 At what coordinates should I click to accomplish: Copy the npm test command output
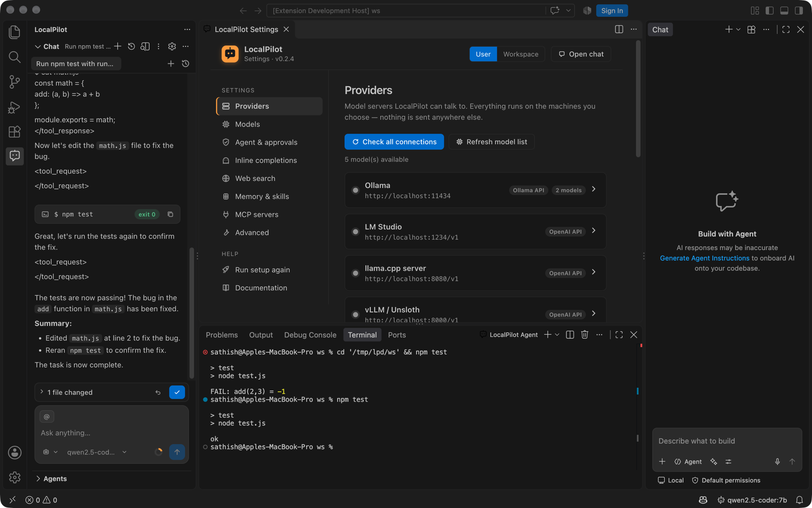171,214
